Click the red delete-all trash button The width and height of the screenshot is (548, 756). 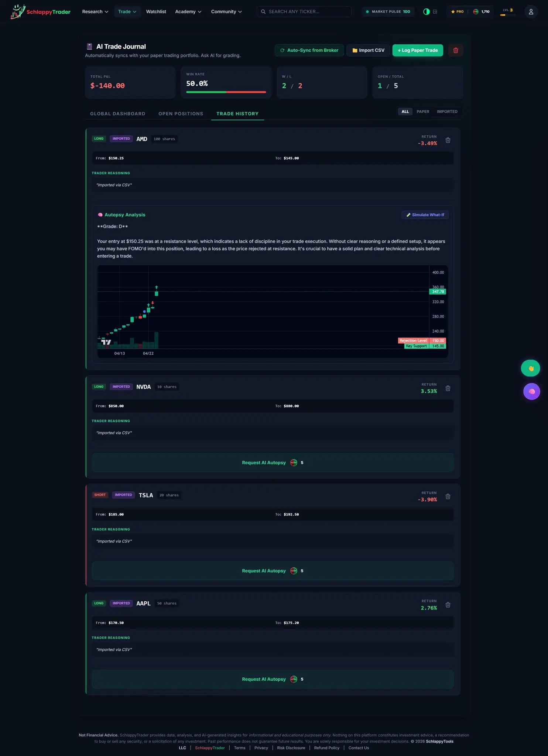coord(456,50)
